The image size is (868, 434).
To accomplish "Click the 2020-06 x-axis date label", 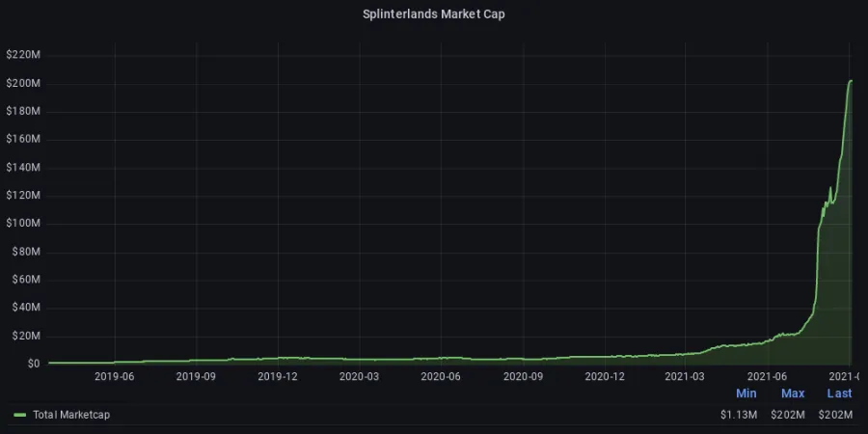I will pos(441,376).
